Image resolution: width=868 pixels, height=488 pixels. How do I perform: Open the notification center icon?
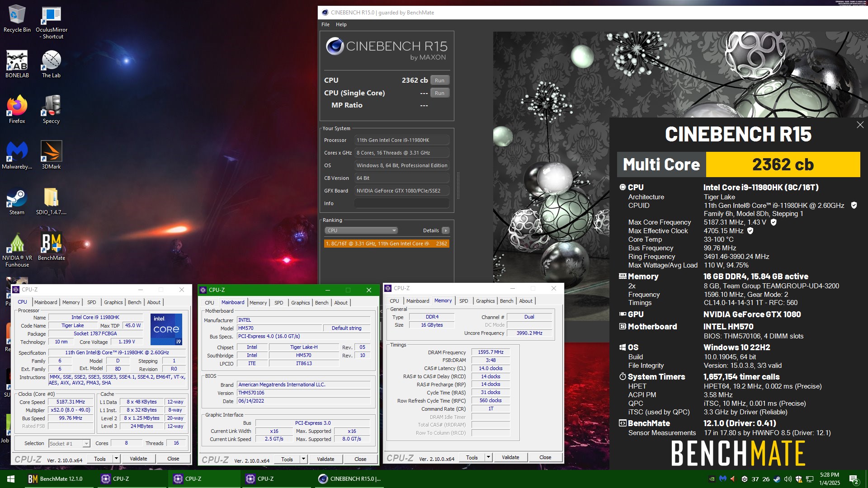coord(854,479)
